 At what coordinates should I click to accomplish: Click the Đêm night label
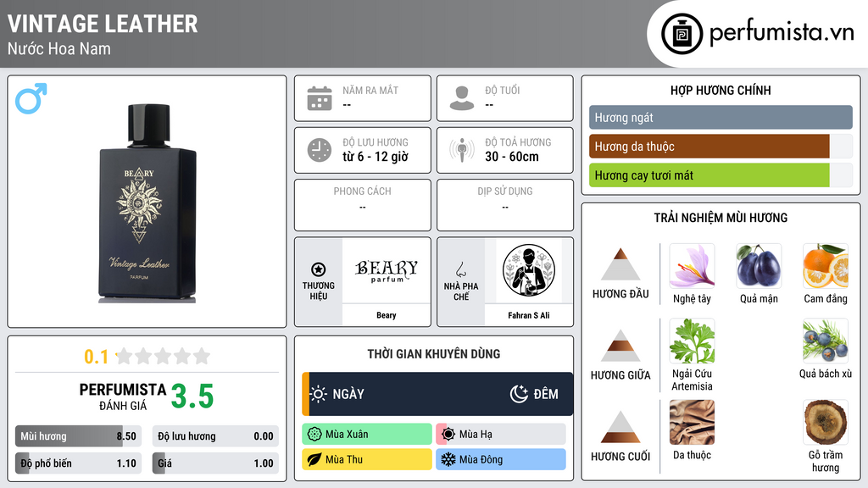546,394
